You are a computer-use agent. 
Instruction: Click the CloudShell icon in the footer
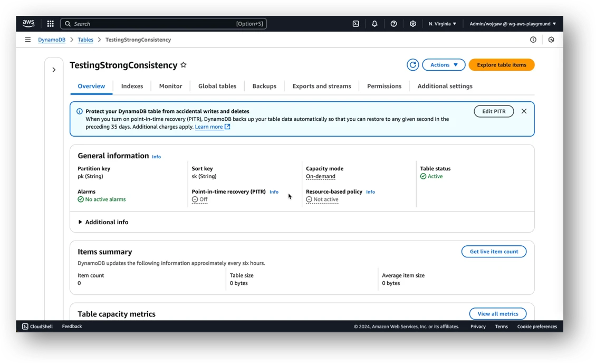coord(25,327)
